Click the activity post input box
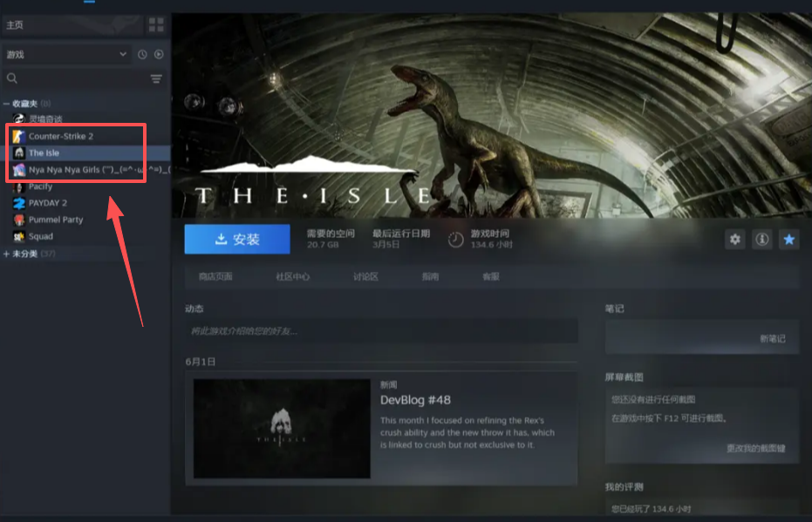The height and width of the screenshot is (522, 812). click(382, 331)
